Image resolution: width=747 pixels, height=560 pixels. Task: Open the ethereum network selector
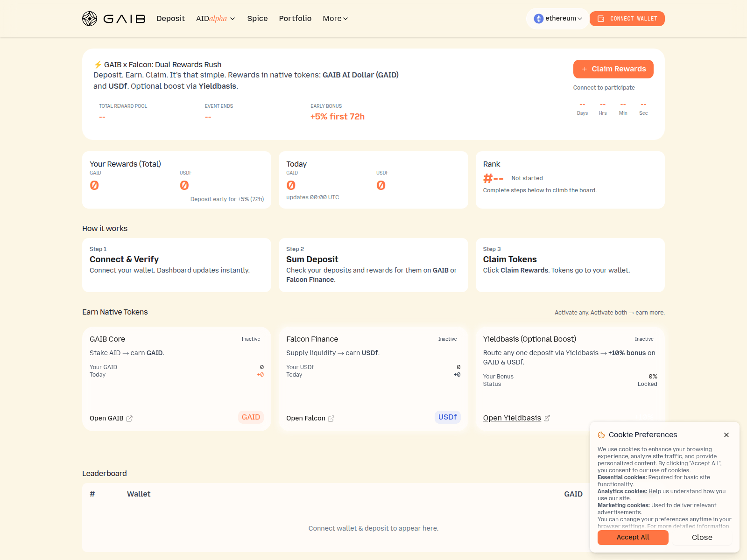click(x=558, y=19)
